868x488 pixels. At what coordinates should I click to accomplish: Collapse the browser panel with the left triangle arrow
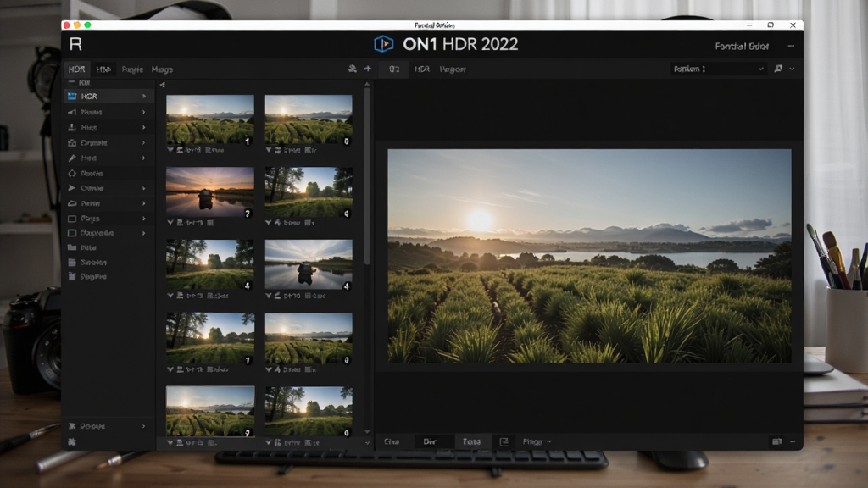point(162,85)
